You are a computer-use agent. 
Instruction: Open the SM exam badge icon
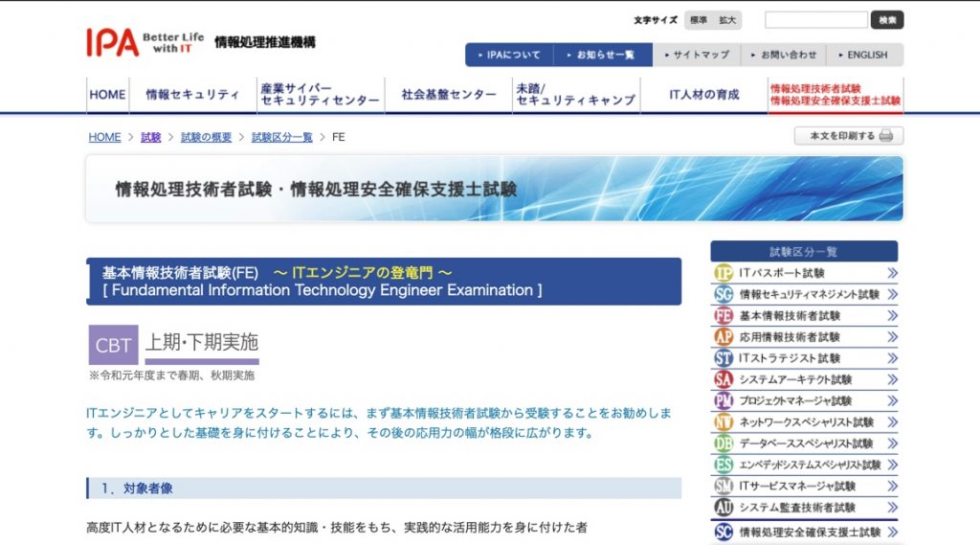(x=724, y=486)
